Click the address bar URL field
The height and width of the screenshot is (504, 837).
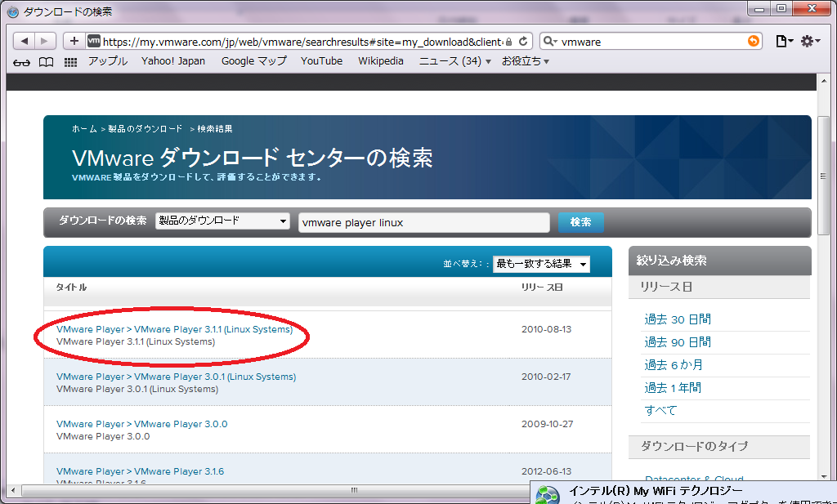[x=302, y=42]
